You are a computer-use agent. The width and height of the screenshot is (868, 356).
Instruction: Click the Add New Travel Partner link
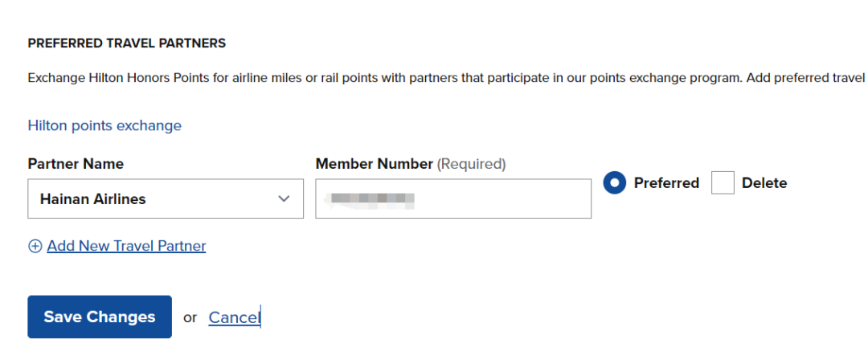pos(126,246)
